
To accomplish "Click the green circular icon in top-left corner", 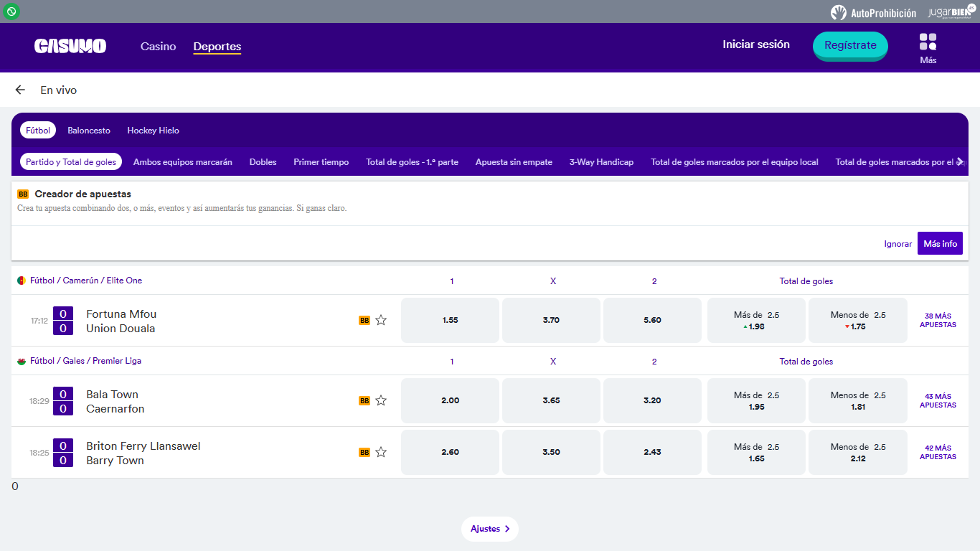I will [11, 11].
